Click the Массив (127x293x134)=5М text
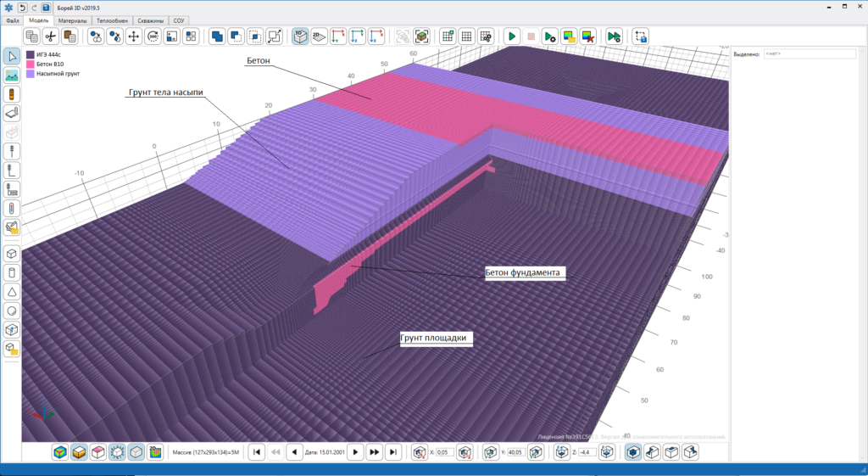This screenshot has height=476, width=868. 206,452
